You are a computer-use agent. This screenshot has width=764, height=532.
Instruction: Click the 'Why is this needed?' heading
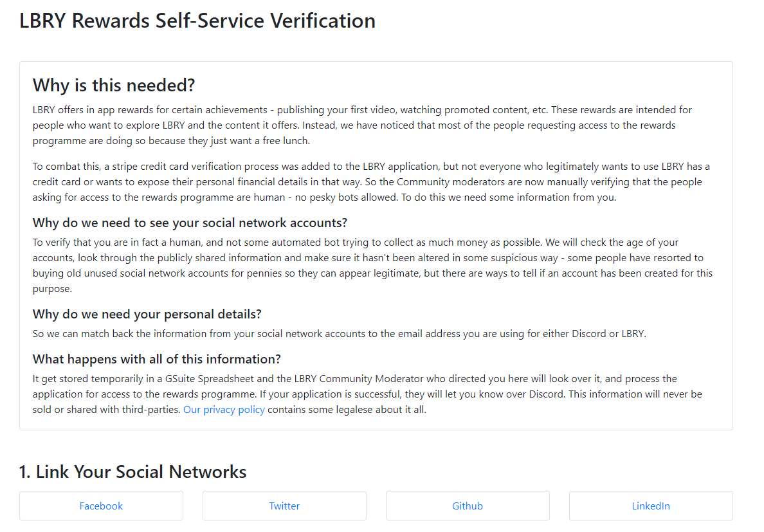[114, 86]
